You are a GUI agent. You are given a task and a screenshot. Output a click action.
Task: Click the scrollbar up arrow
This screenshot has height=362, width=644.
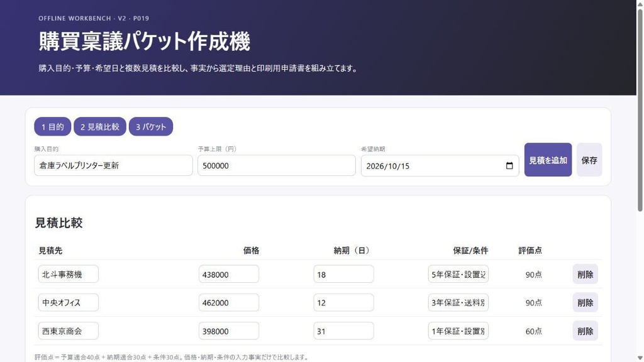click(x=640, y=3)
